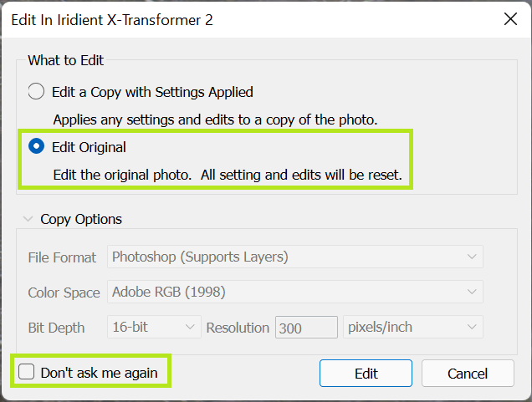The image size is (532, 402).
Task: Open the File Format dropdown showing Photoshop
Action: coord(296,257)
